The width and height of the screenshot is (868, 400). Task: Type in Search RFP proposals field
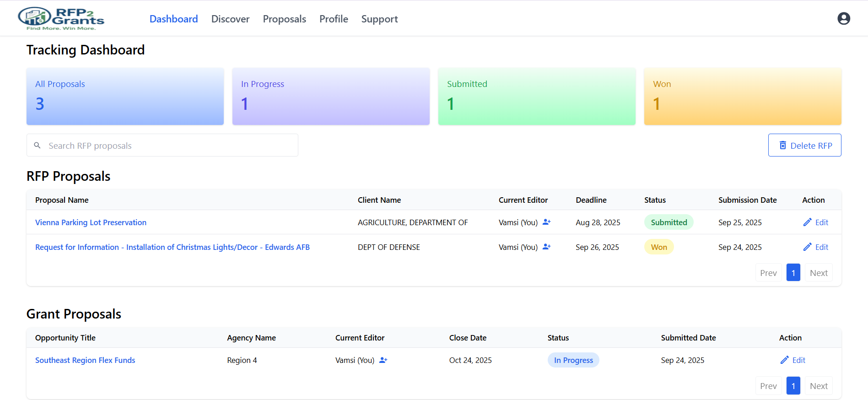[x=169, y=146]
